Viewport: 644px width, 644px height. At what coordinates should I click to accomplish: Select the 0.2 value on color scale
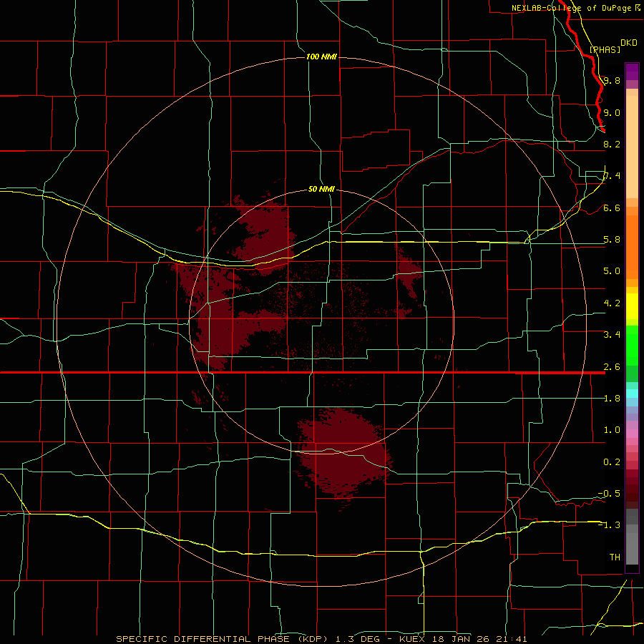612,462
